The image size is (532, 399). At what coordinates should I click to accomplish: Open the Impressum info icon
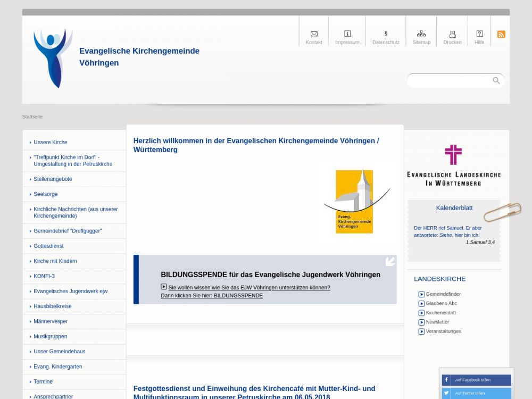(347, 34)
